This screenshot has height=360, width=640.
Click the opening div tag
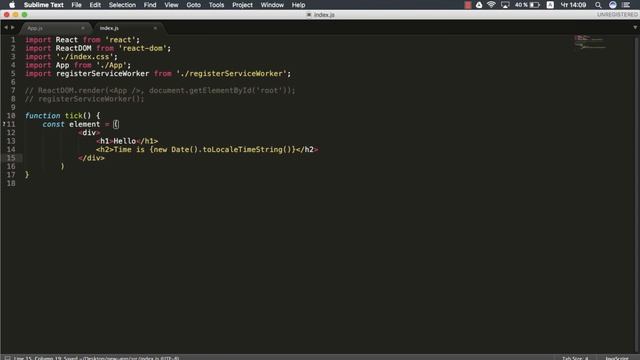point(89,133)
